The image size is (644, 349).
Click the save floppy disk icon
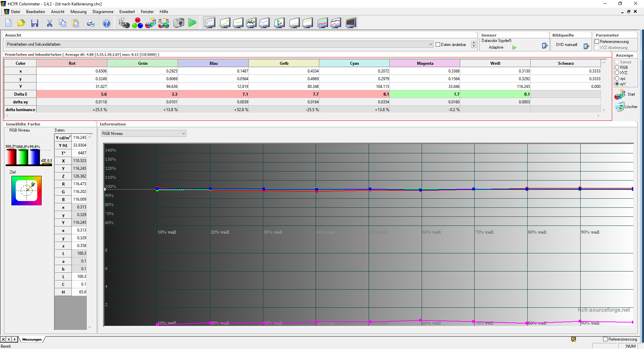35,23
